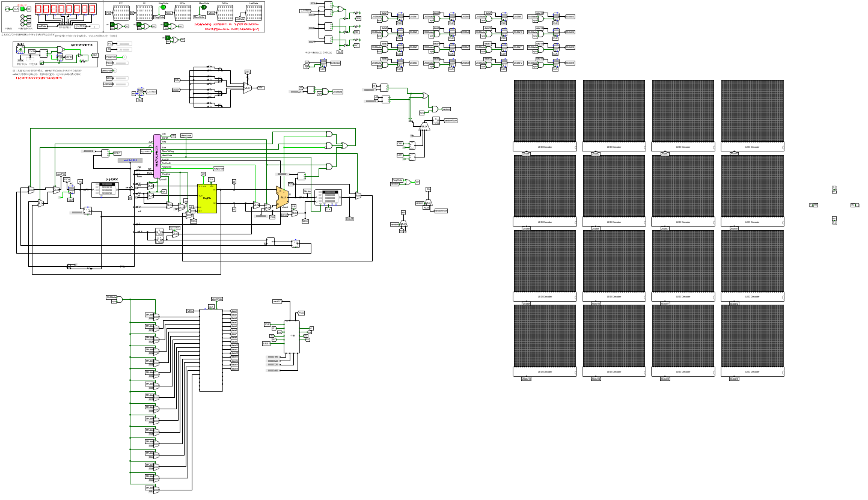Select the rightmost seven-segment display digit
The image size is (868, 500).
[x=93, y=9]
